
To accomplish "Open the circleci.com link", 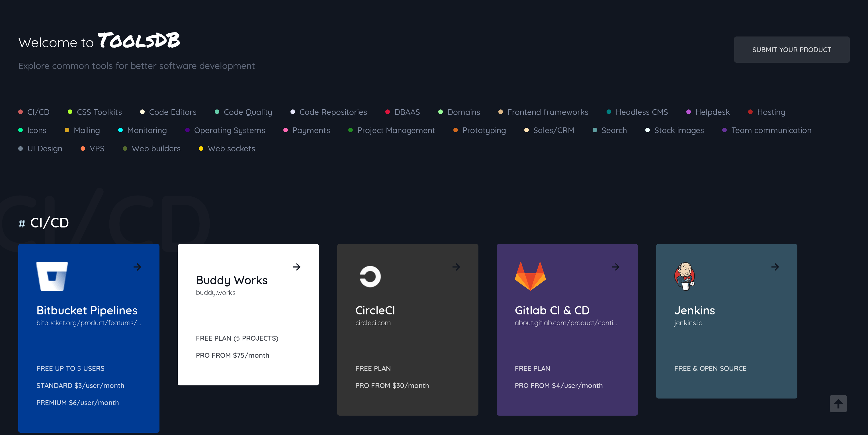I will (x=373, y=323).
